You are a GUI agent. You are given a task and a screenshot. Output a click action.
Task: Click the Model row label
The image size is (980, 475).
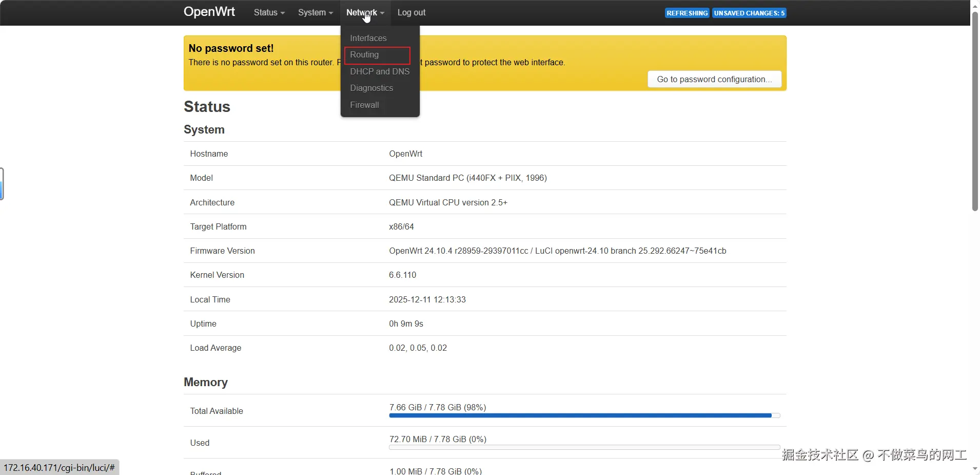coord(201,178)
